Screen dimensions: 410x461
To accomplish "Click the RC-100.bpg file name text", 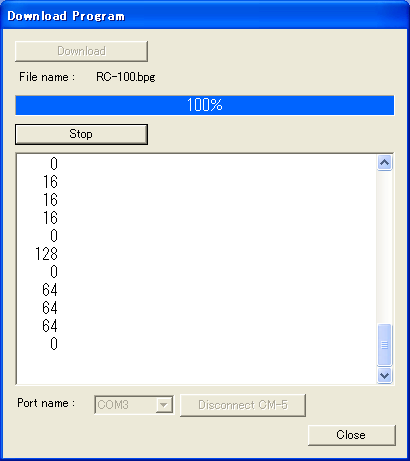I will (126, 77).
